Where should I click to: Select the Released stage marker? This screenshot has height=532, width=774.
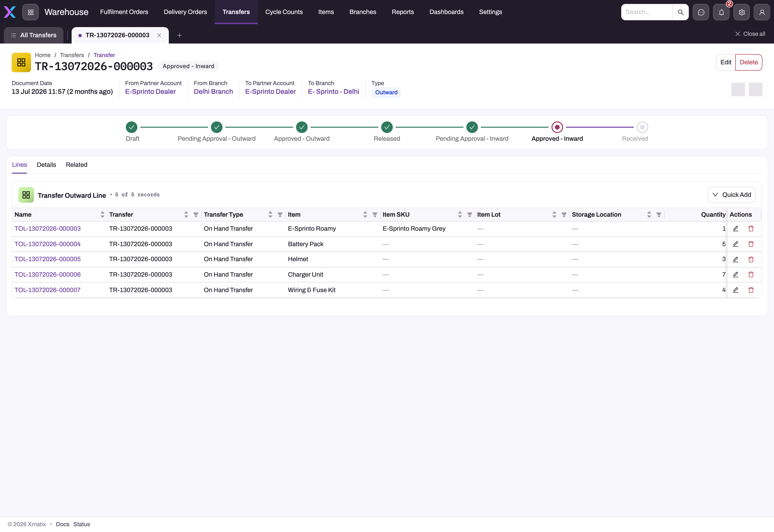pos(387,127)
